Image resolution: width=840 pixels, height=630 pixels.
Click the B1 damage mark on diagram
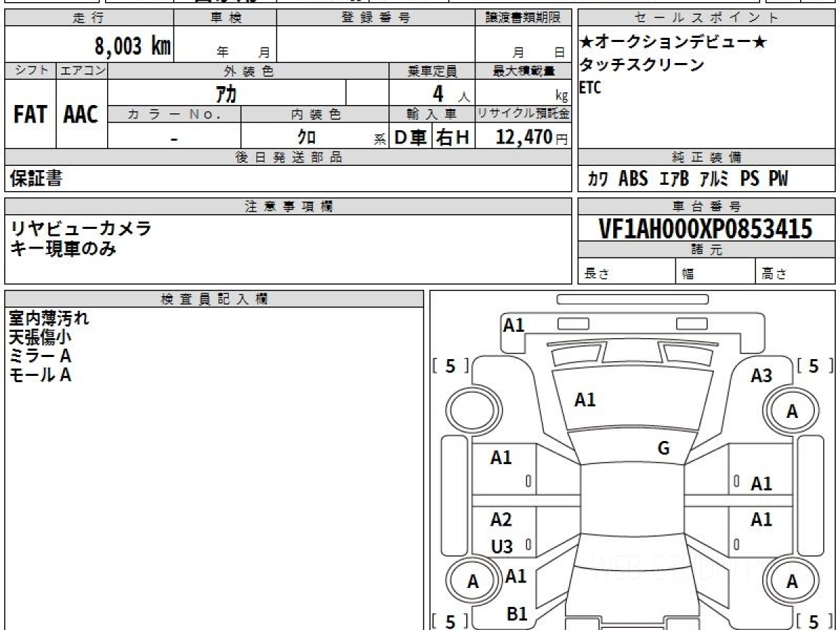516,614
